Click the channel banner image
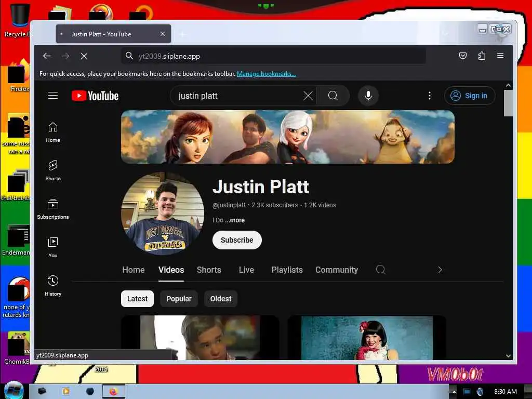This screenshot has width=532, height=399. (288, 137)
